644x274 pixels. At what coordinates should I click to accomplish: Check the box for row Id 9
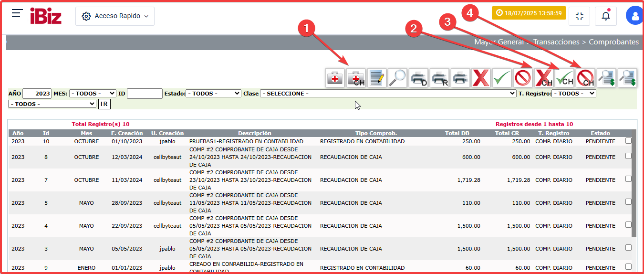coord(628,267)
